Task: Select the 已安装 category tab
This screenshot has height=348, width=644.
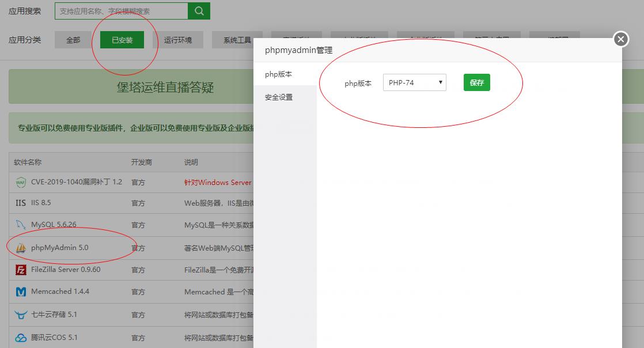Action: pyautogui.click(x=122, y=40)
